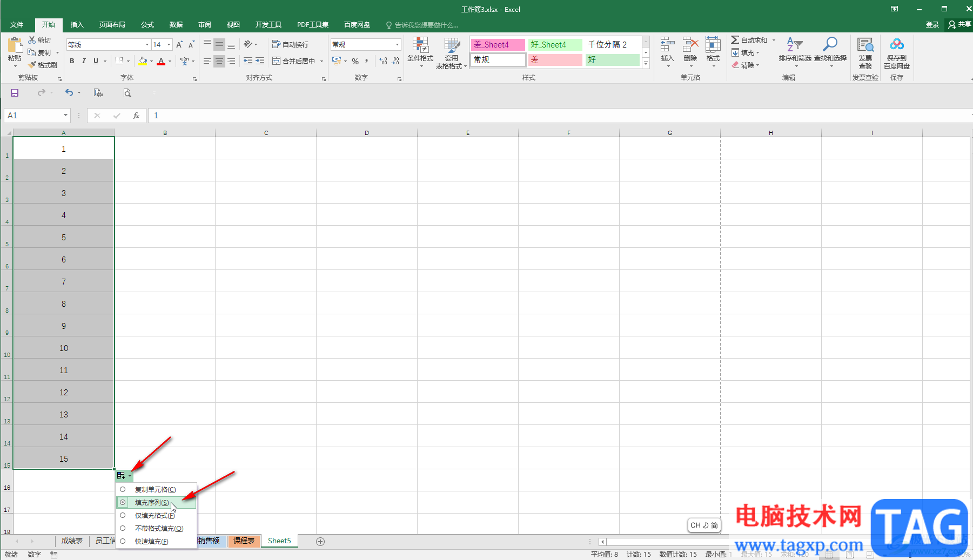Screen dimensions: 973x560
Task: Open Conditional Formatting (条件格式)
Action: (x=420, y=53)
